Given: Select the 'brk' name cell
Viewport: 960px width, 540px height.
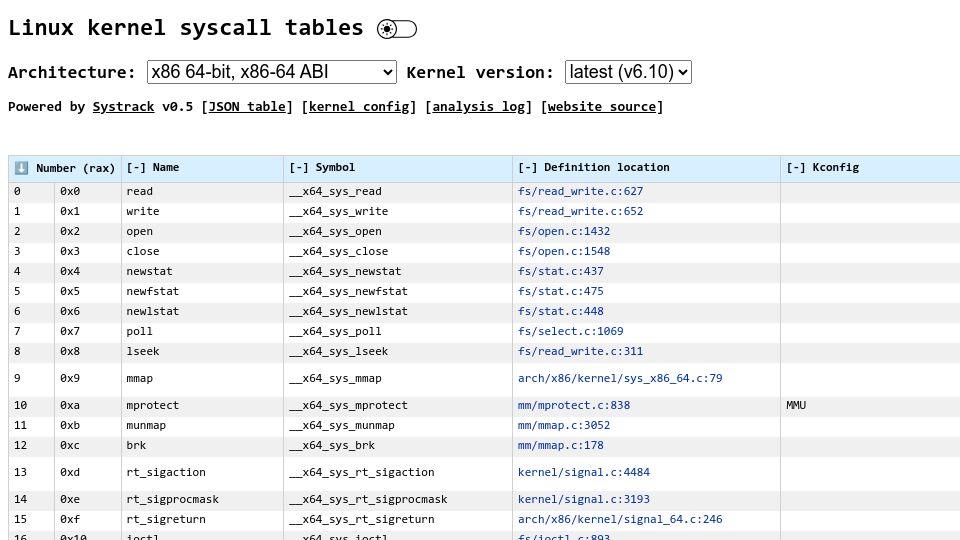Looking at the screenshot, I should coord(202,446).
